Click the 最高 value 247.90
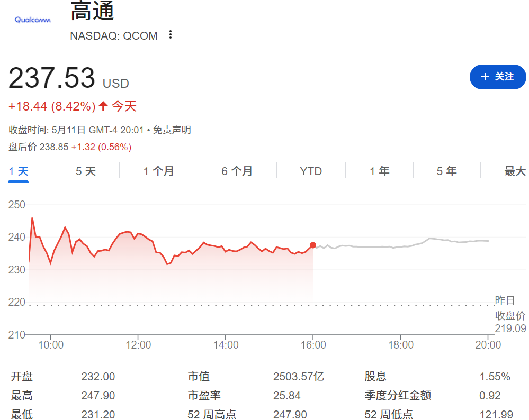Image resolution: width=529 pixels, height=420 pixels. (x=98, y=395)
